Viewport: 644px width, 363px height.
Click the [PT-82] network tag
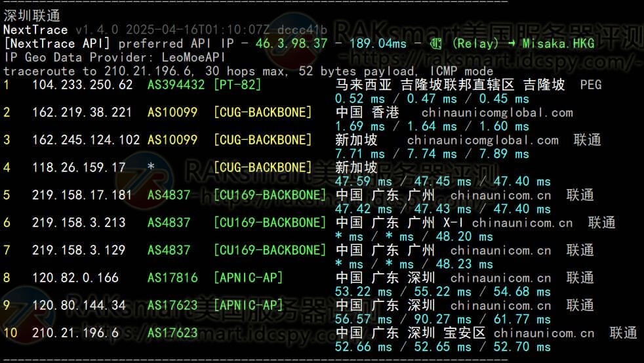click(237, 85)
